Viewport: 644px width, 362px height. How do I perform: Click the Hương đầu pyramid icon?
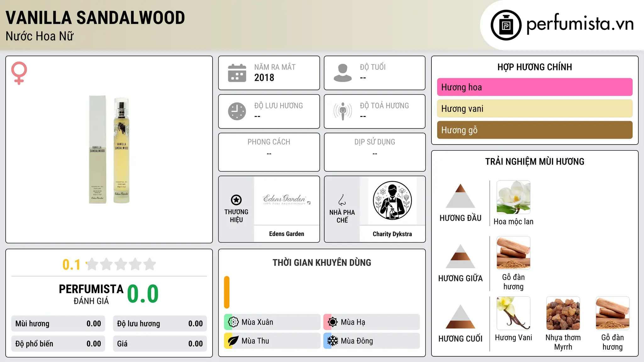pos(460,196)
